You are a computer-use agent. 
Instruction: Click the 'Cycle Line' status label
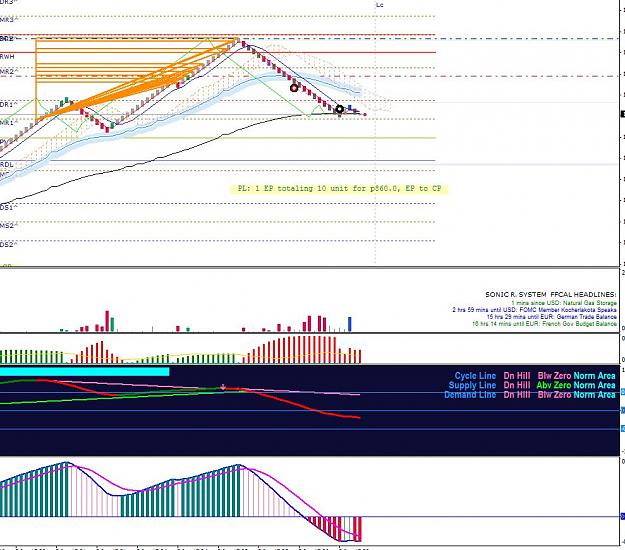pyautogui.click(x=475, y=376)
